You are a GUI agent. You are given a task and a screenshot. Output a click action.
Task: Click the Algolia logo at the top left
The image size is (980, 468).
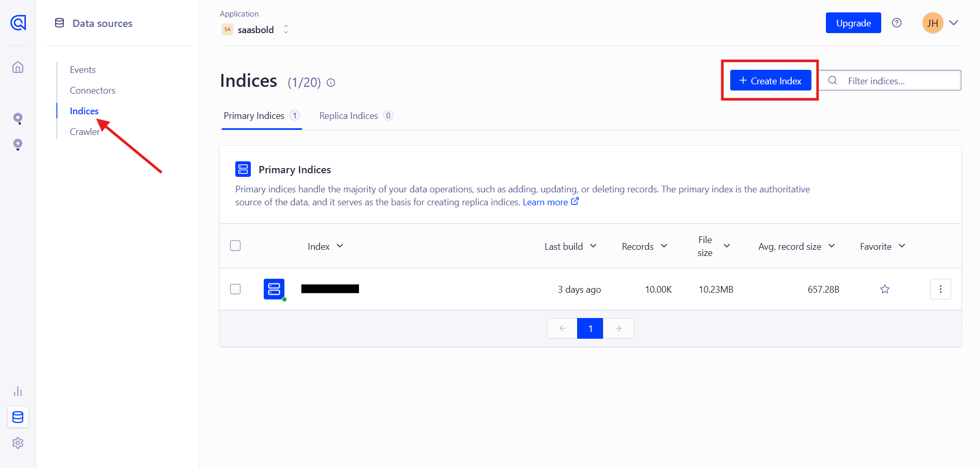[x=19, y=23]
